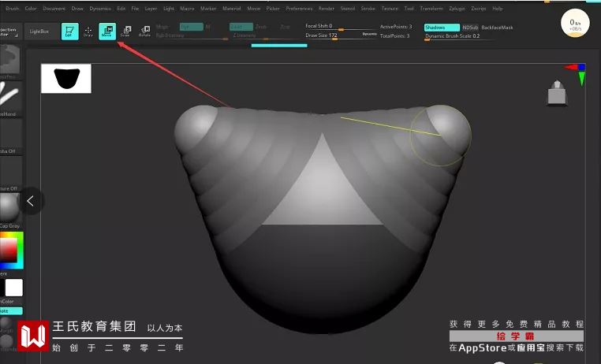Open the Material menu
Viewport: 601px width, 364px height.
(232, 9)
